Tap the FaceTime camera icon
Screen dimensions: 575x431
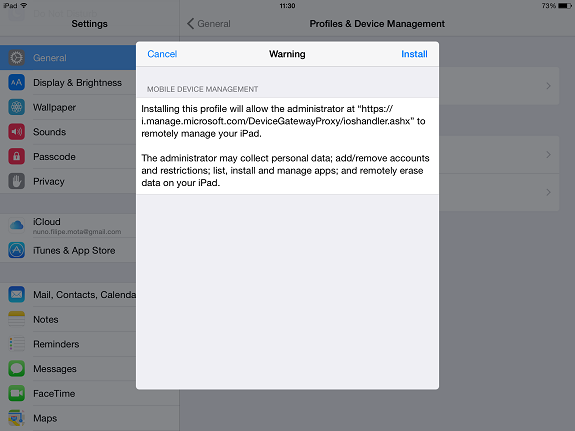(17, 393)
